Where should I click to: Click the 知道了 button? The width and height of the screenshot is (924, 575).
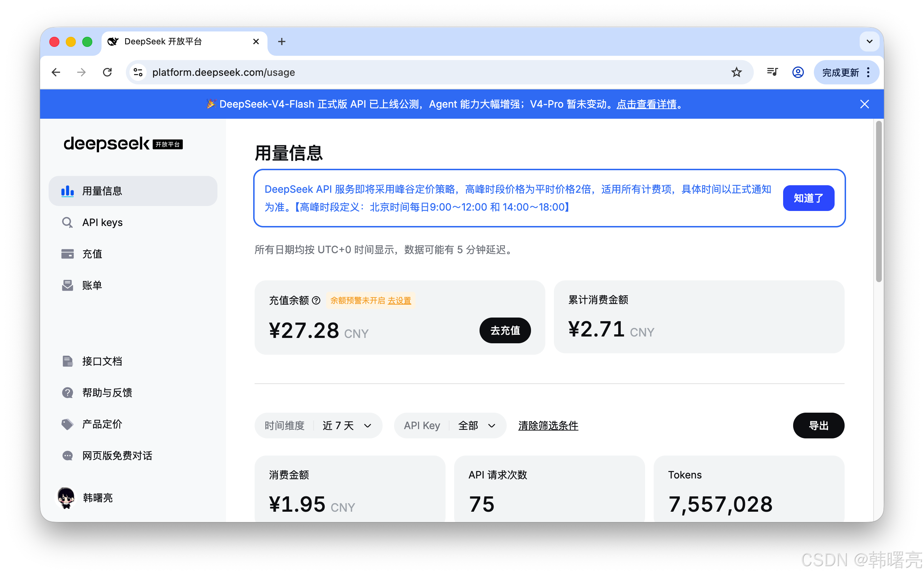(x=808, y=198)
